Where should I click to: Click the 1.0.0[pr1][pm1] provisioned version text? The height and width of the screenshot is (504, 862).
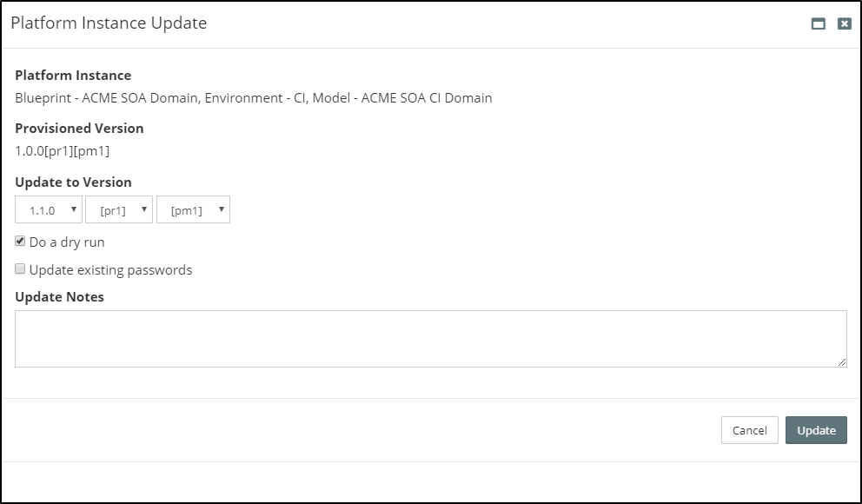coord(63,151)
